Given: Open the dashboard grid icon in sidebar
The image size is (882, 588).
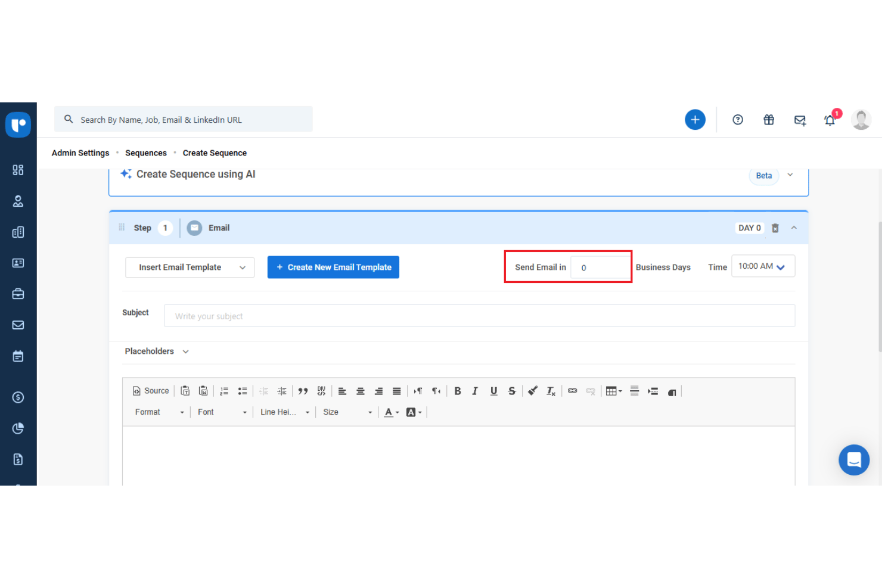Looking at the screenshot, I should coord(18,170).
